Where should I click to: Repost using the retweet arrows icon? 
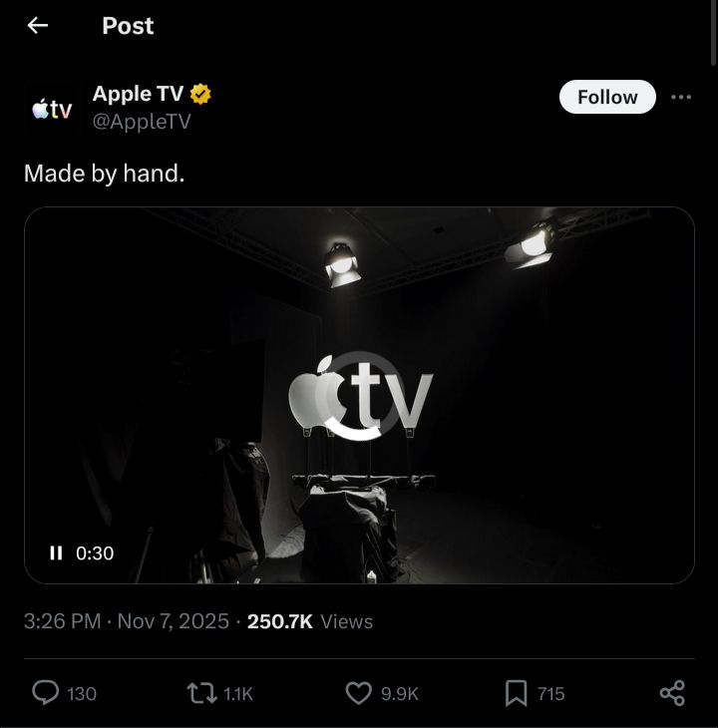tap(201, 693)
